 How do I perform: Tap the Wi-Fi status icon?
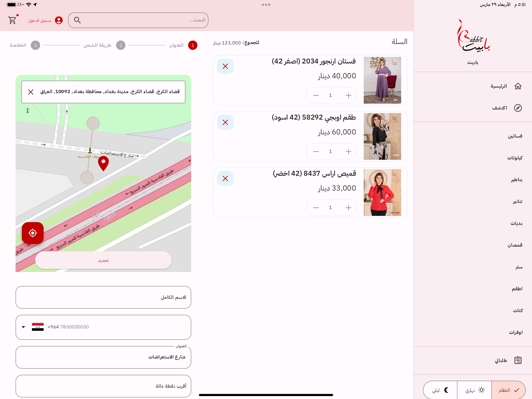29,4
